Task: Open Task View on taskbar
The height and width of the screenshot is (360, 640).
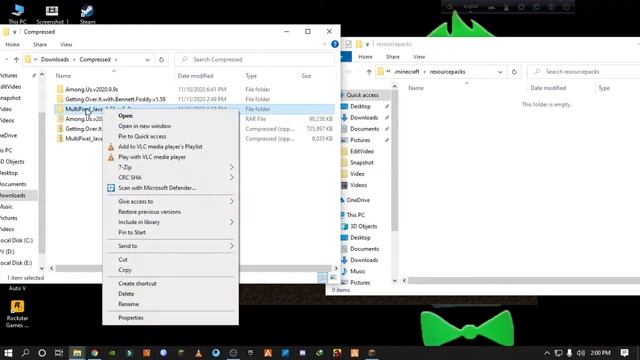Action: (59, 353)
